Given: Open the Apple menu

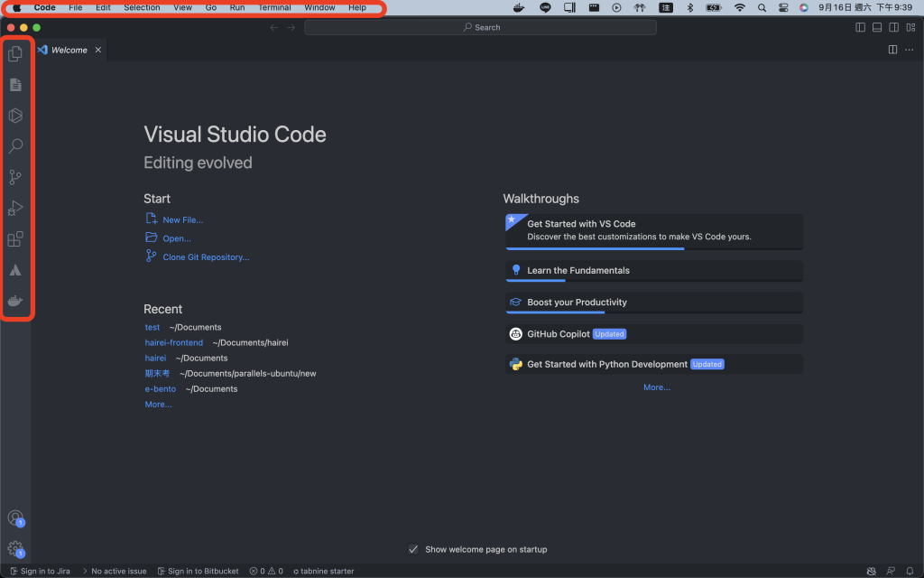Looking at the screenshot, I should click(x=17, y=7).
